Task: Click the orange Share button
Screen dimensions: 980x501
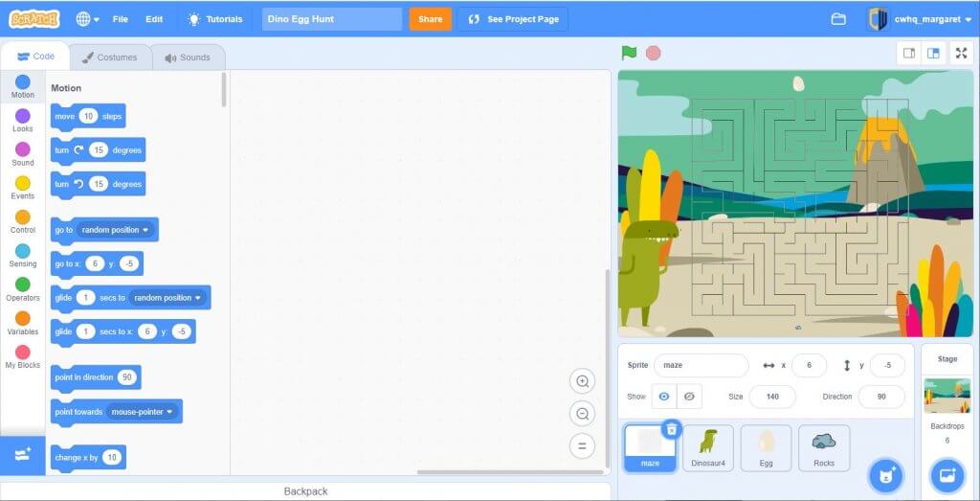Action: [430, 19]
